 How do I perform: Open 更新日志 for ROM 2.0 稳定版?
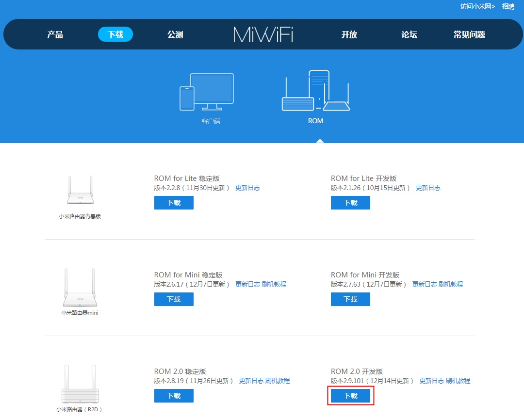click(x=251, y=381)
